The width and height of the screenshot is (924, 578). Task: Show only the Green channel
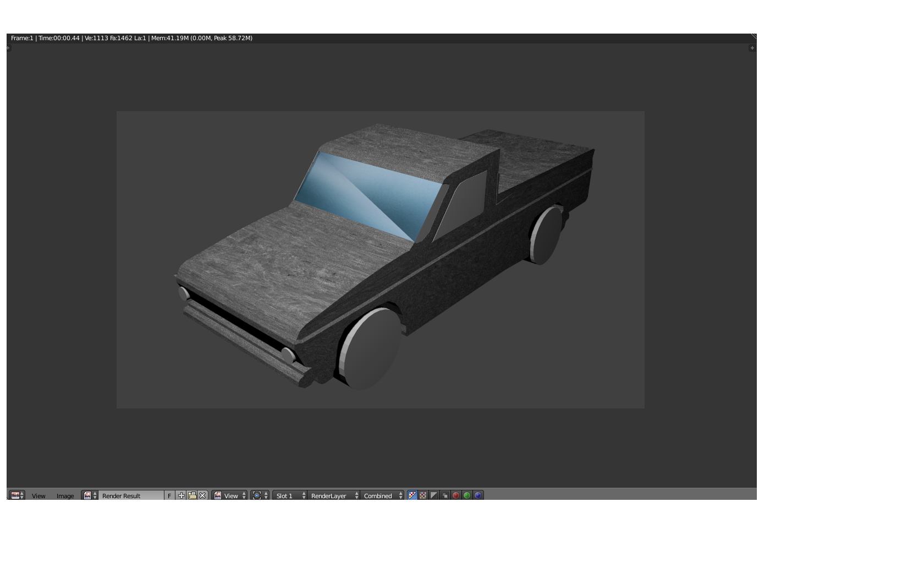pos(467,495)
